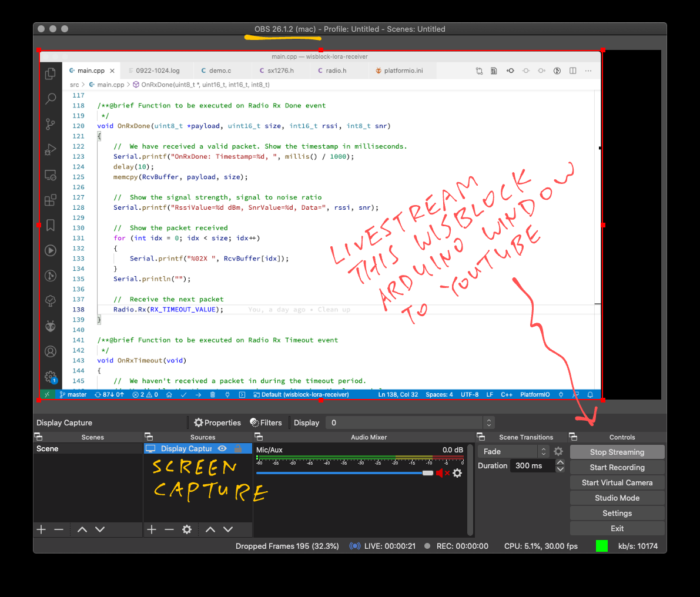Open Filters for Display Capture

pyautogui.click(x=266, y=422)
